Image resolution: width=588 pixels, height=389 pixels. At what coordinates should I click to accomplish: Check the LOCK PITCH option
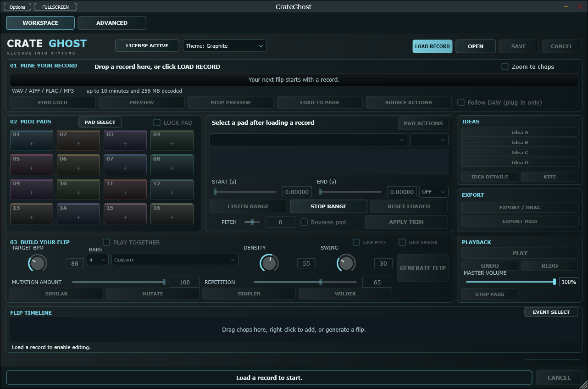pos(356,242)
